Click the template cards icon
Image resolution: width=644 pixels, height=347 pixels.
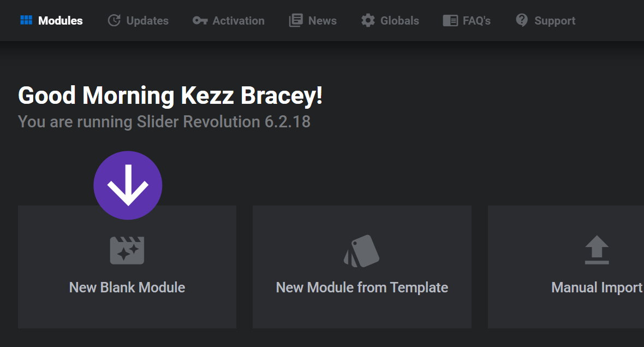coord(362,251)
